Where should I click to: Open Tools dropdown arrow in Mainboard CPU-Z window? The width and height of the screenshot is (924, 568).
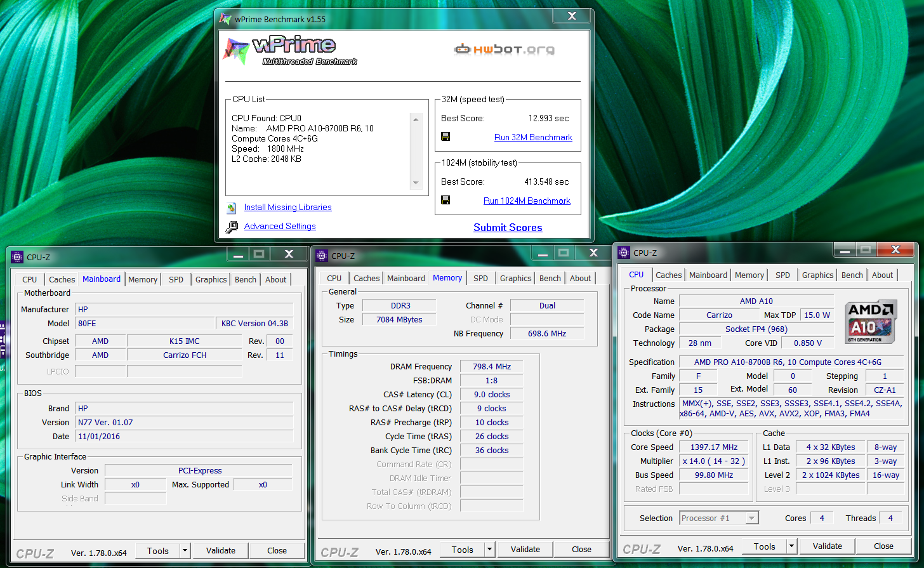185,551
